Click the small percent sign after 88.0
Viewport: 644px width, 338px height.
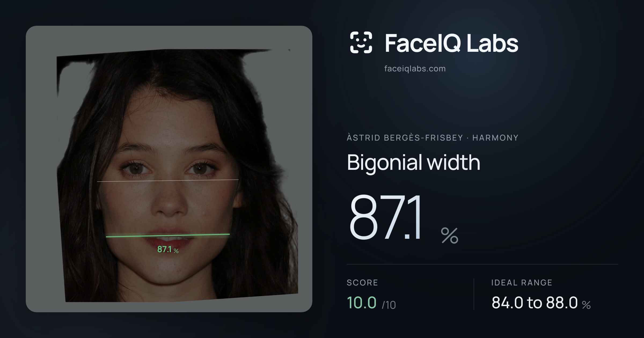point(586,305)
